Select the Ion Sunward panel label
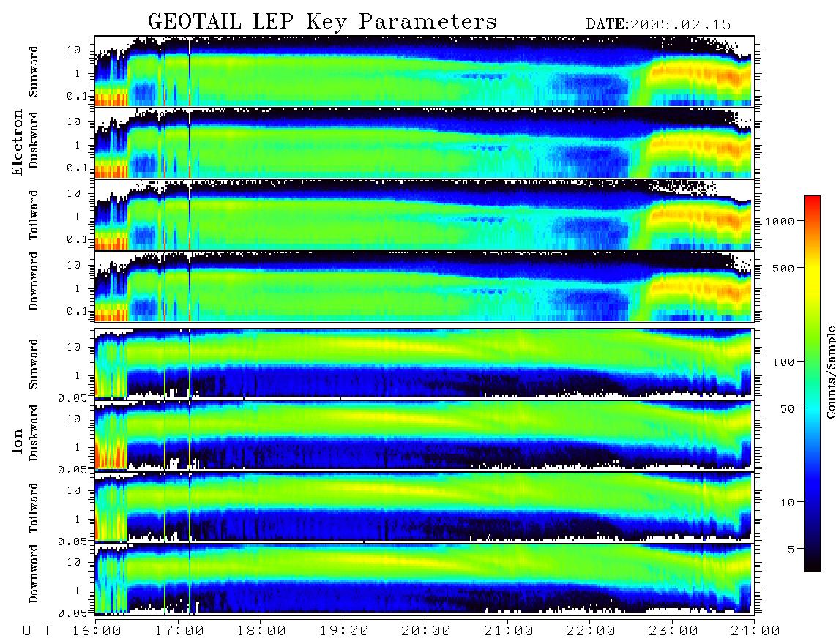836x644 pixels. tap(34, 364)
